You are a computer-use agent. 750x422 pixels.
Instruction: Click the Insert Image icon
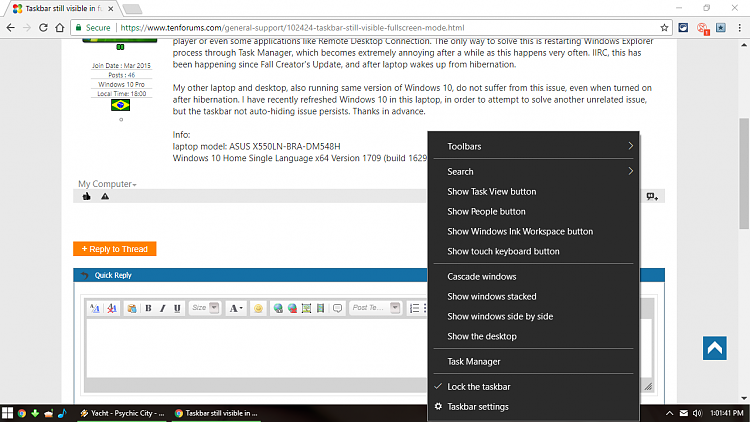pyautogui.click(x=307, y=308)
